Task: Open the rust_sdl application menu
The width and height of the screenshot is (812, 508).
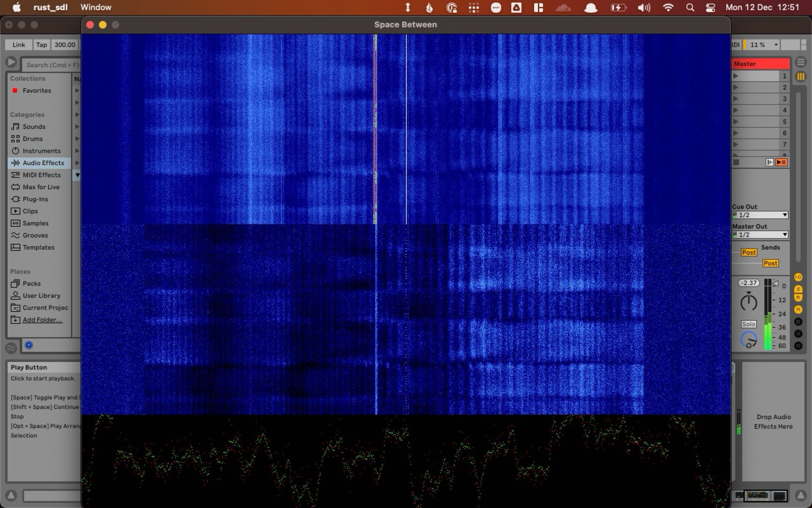Action: (x=50, y=7)
